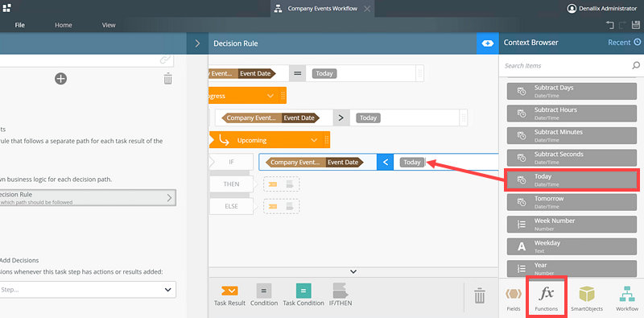The height and width of the screenshot is (318, 644).
Task: Click the link icon in left panel
Action: click(165, 60)
